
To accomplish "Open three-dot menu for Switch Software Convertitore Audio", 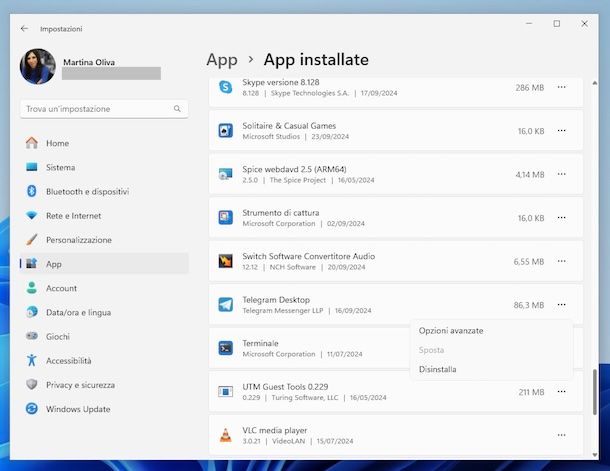I will pos(562,261).
